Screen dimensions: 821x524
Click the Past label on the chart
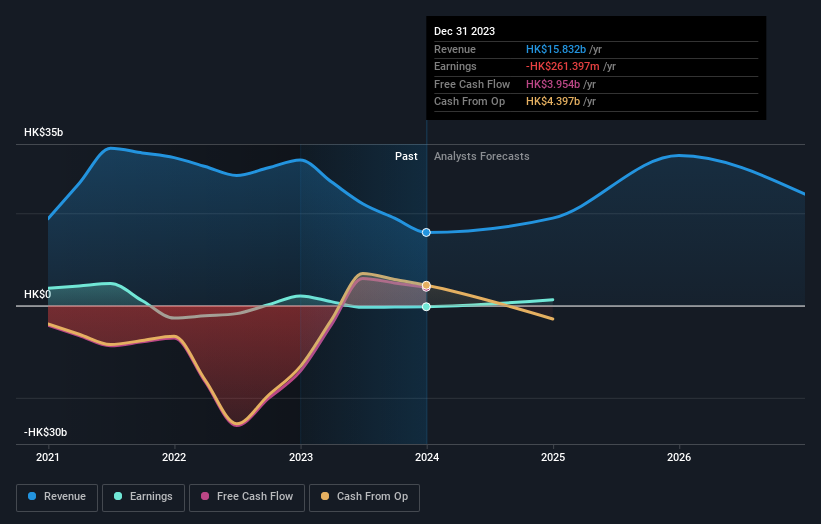click(x=406, y=156)
